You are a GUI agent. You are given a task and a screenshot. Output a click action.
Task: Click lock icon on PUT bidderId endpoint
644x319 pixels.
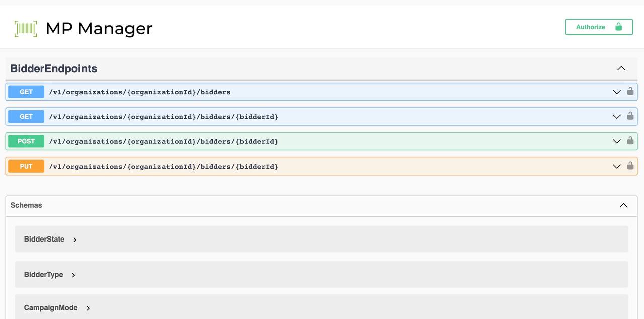[630, 166]
